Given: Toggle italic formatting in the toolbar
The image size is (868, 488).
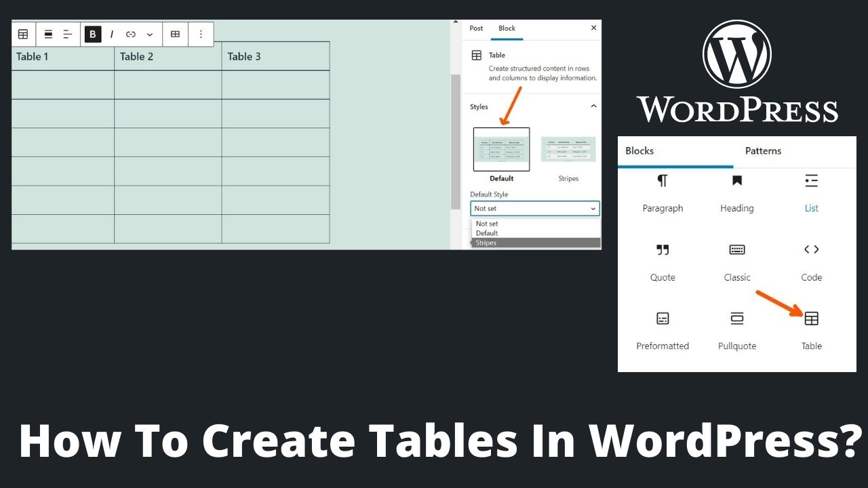Looking at the screenshot, I should click(111, 34).
